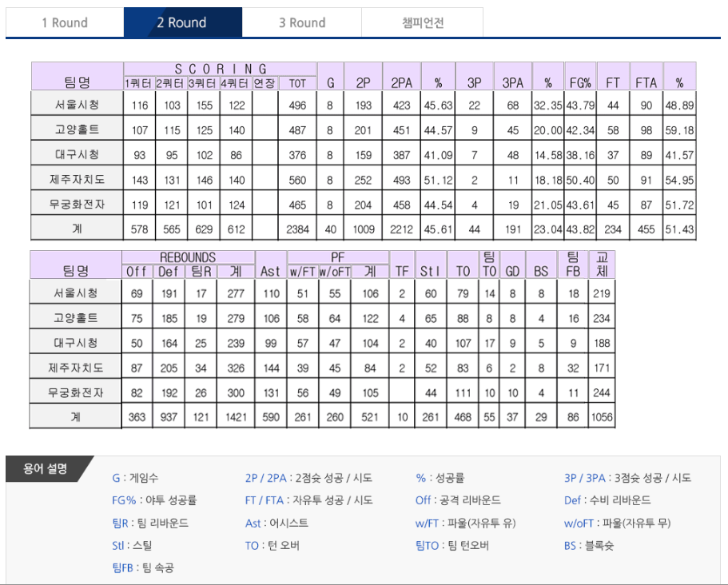728x585 pixels.
Task: Click total score 487 for 고양홀트
Action: pos(297,130)
